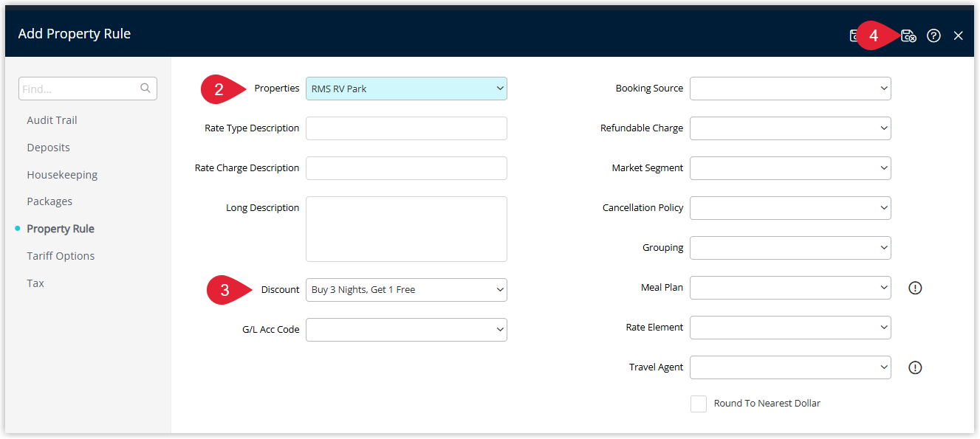The height and width of the screenshot is (439, 980).
Task: Click the Round To Nearest Dollar label
Action: (x=767, y=404)
